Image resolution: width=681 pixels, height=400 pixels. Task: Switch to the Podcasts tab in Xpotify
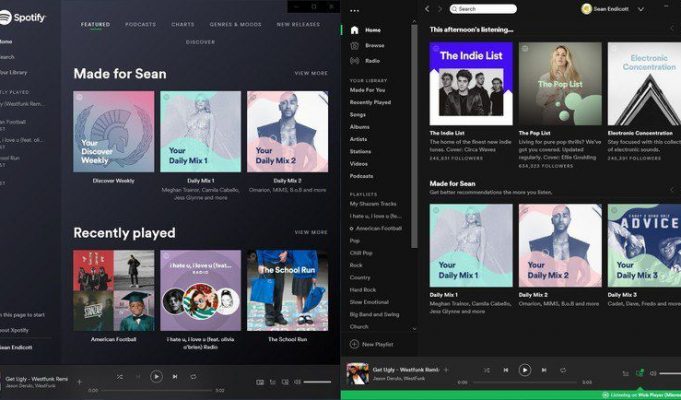140,24
